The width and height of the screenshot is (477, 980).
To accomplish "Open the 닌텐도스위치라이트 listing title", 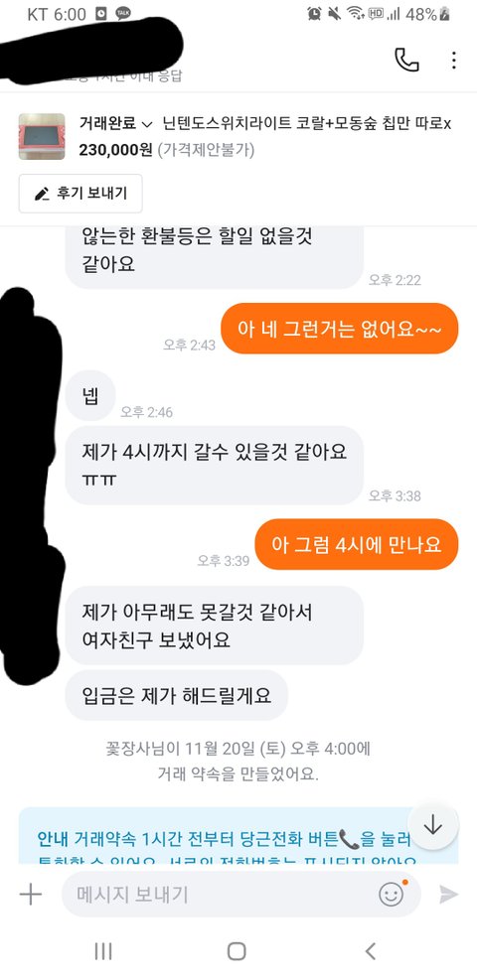I will 306,124.
